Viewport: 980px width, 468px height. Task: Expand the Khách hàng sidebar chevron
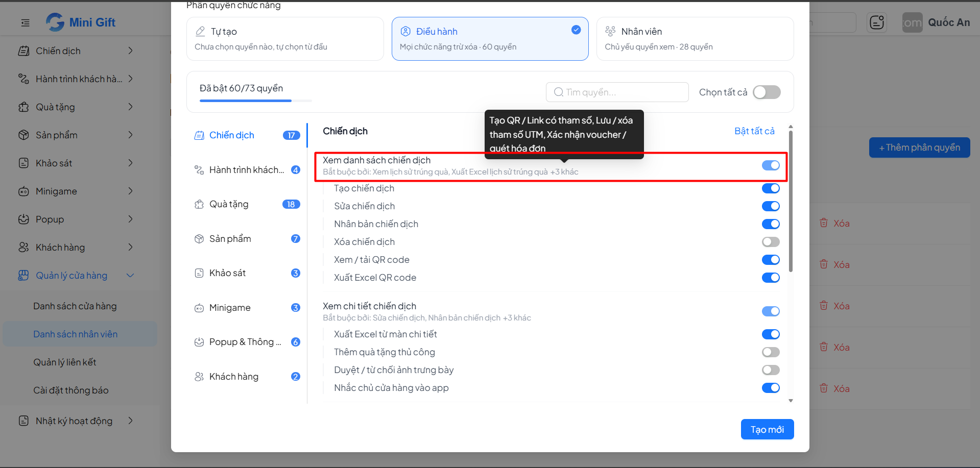(x=131, y=247)
